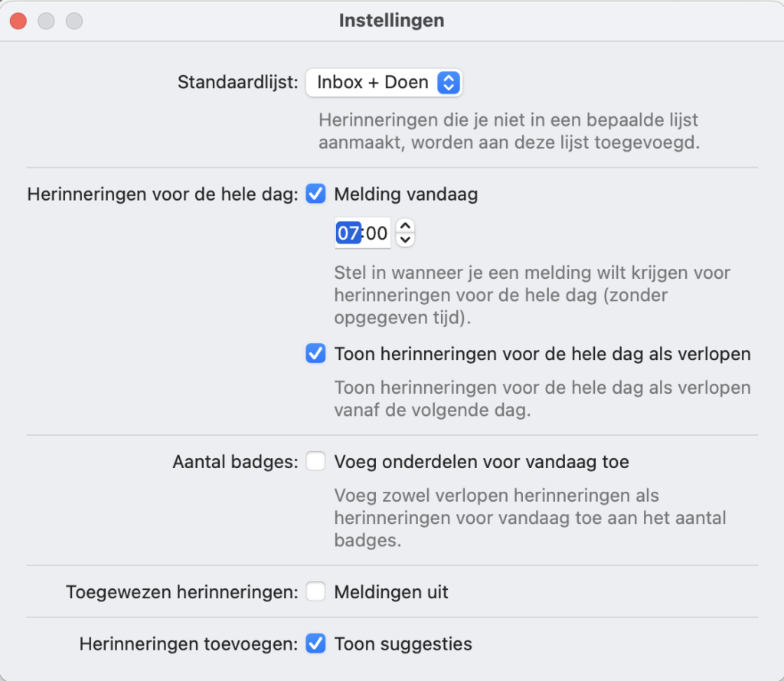
Task: Click the Aantal badges label
Action: coord(235,463)
